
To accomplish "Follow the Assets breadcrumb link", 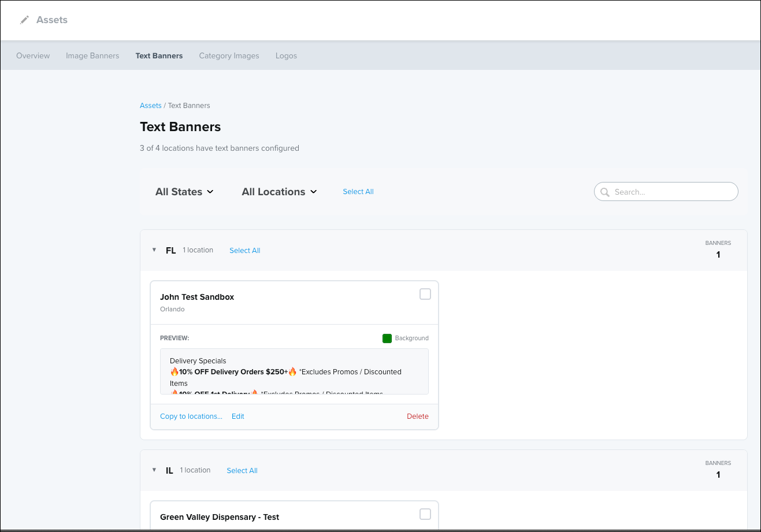I will tap(150, 106).
